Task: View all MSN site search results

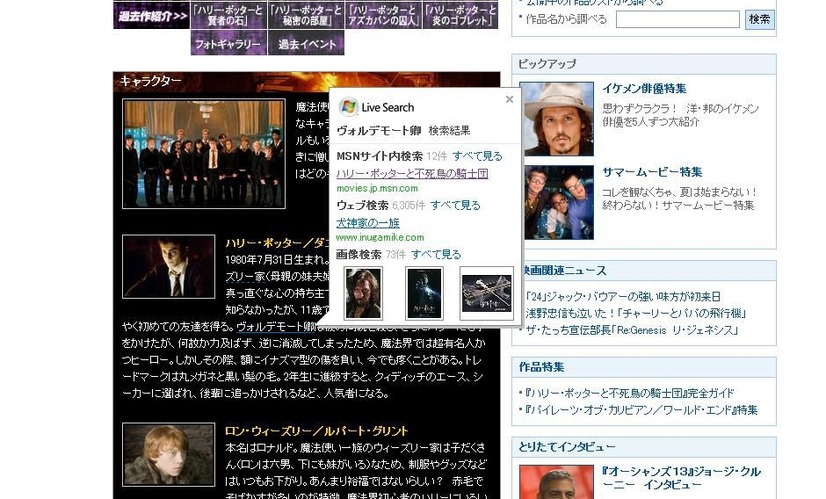Action: tap(477, 156)
